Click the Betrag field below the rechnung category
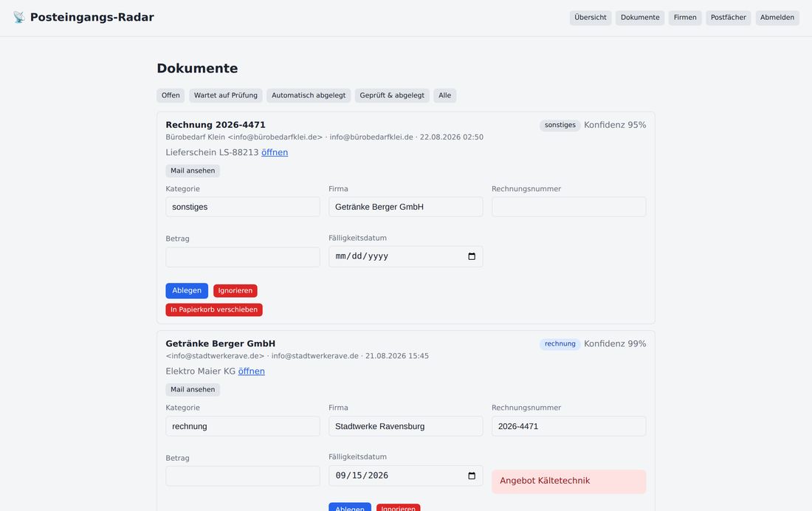The height and width of the screenshot is (511, 812). tap(243, 476)
